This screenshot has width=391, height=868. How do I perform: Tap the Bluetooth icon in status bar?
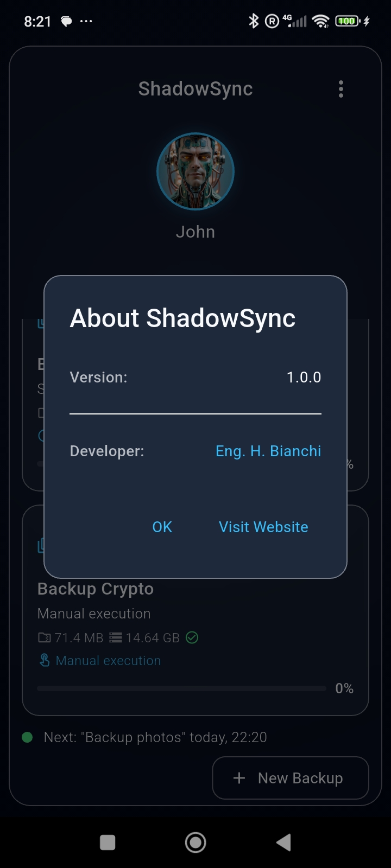tap(253, 21)
